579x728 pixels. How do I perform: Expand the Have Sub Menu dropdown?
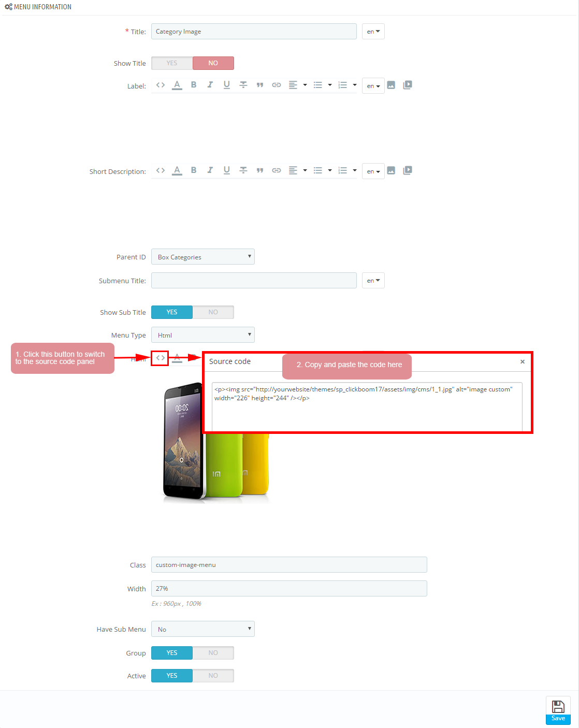203,629
